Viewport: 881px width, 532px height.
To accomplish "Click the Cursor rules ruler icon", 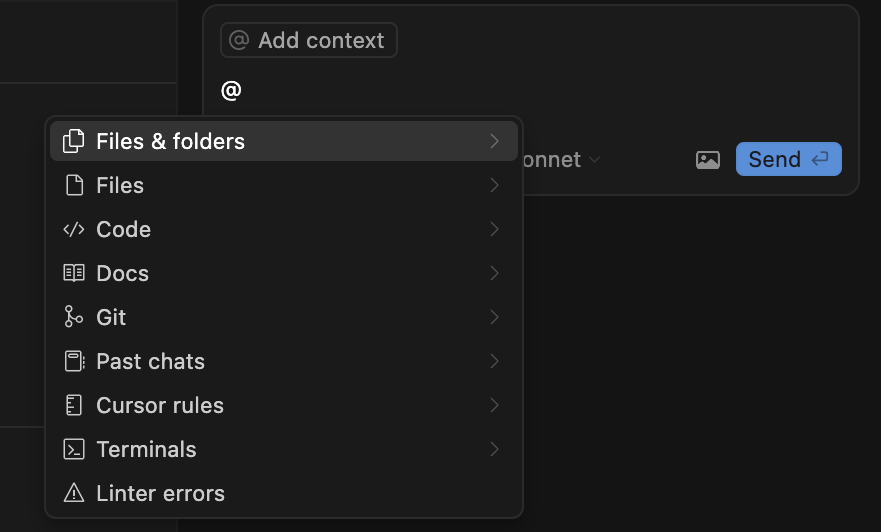I will coord(73,405).
